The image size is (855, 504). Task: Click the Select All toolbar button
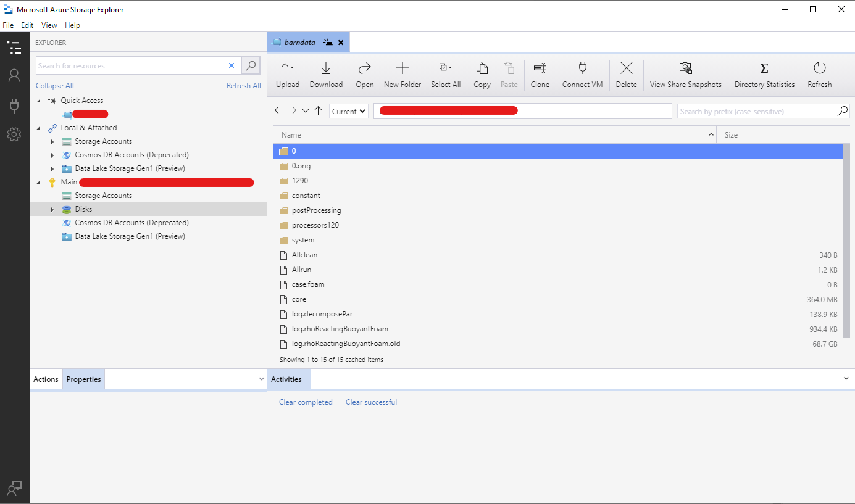point(446,75)
